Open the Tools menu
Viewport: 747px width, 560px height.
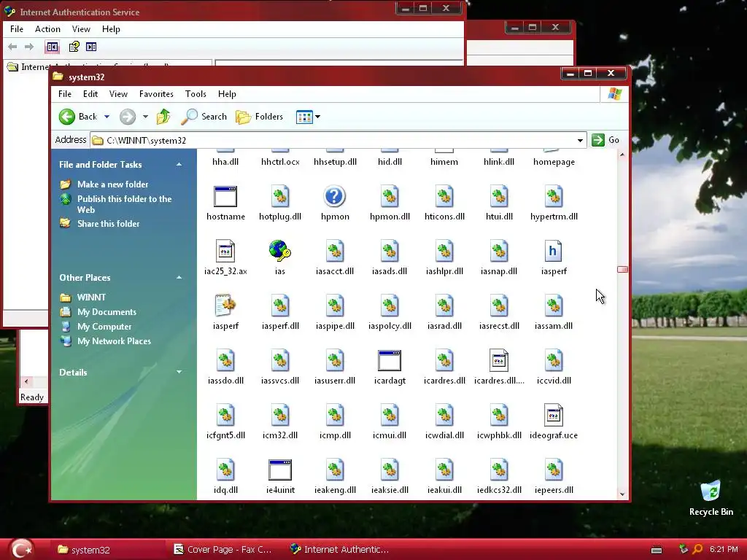pos(196,94)
